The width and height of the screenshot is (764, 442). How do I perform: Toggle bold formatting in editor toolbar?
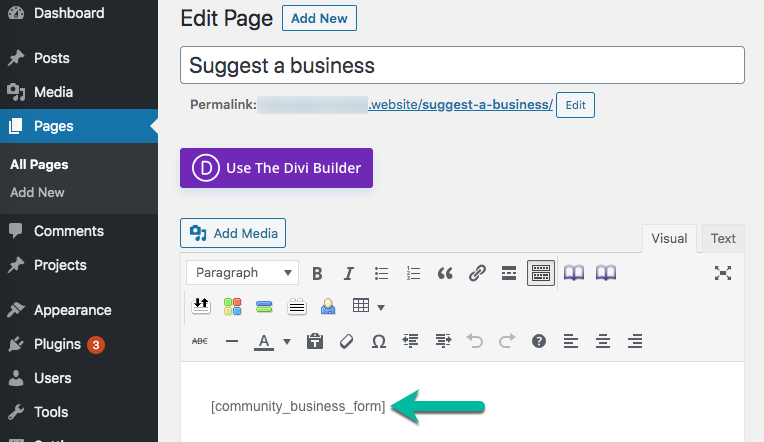coord(317,273)
